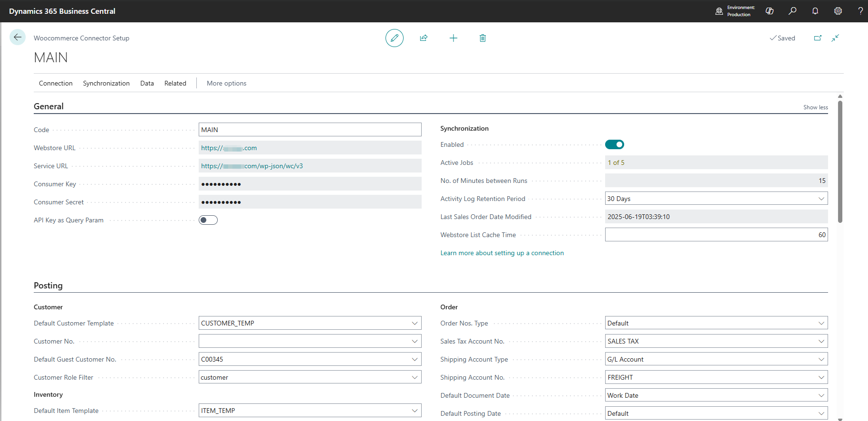Open Default Document Date dropdown
868x421 pixels.
(821, 395)
